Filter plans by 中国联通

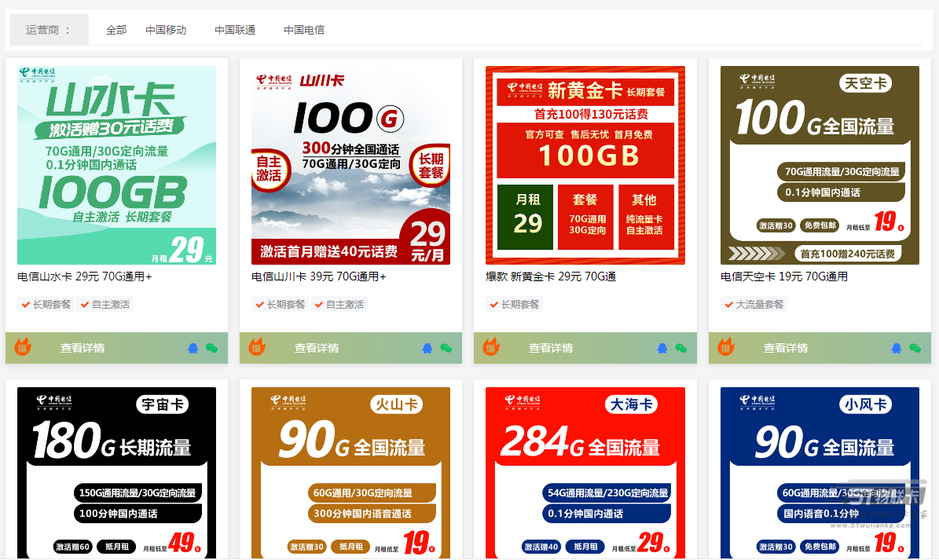pos(235,30)
